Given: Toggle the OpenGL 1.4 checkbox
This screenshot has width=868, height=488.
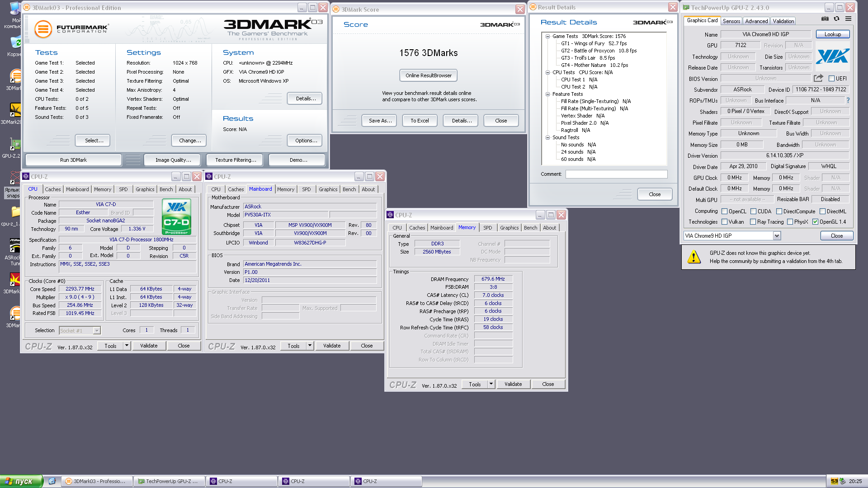Looking at the screenshot, I should (816, 222).
